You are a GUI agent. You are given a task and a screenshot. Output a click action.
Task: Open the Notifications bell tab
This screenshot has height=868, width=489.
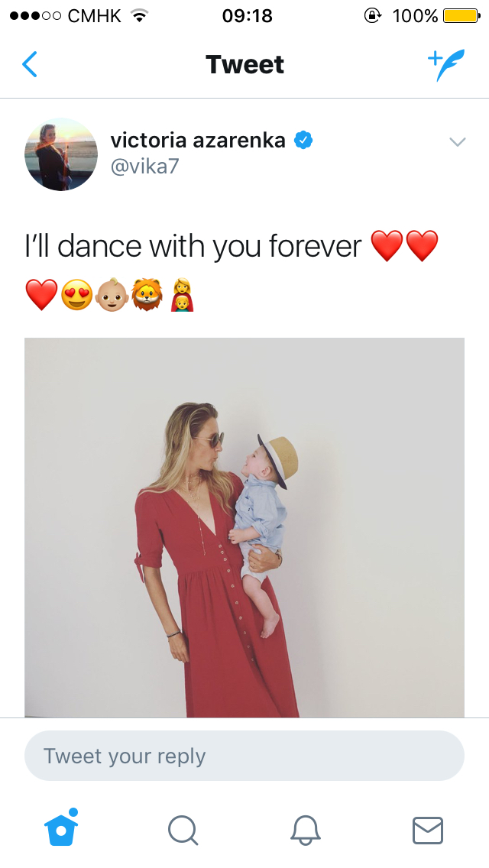(305, 831)
